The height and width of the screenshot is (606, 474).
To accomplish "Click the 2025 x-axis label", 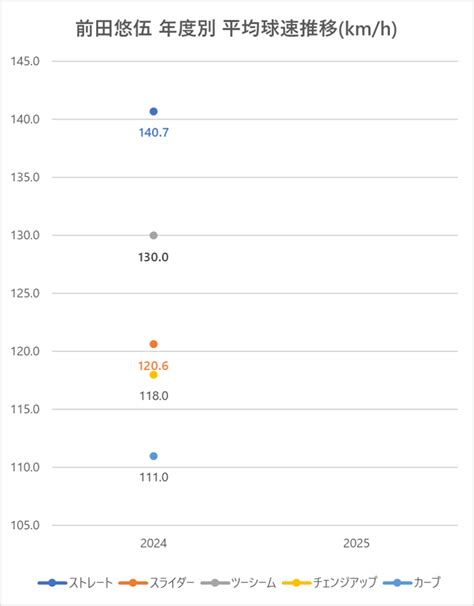I will click(356, 543).
